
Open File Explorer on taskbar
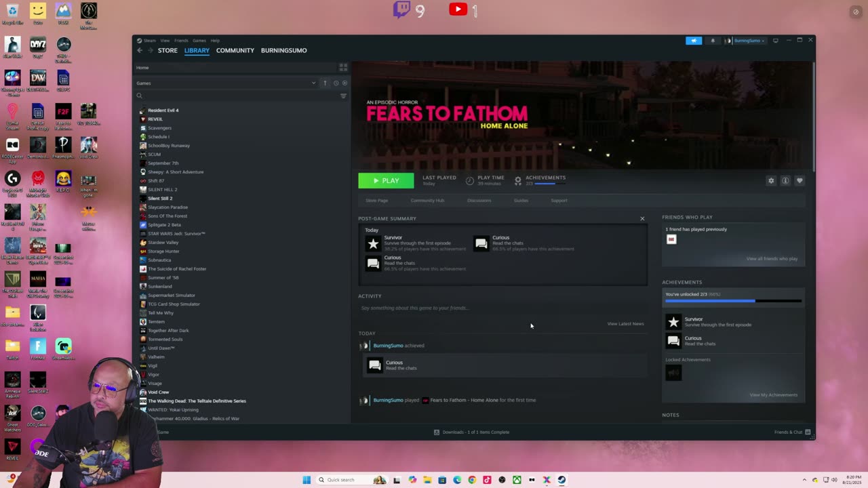427,480
